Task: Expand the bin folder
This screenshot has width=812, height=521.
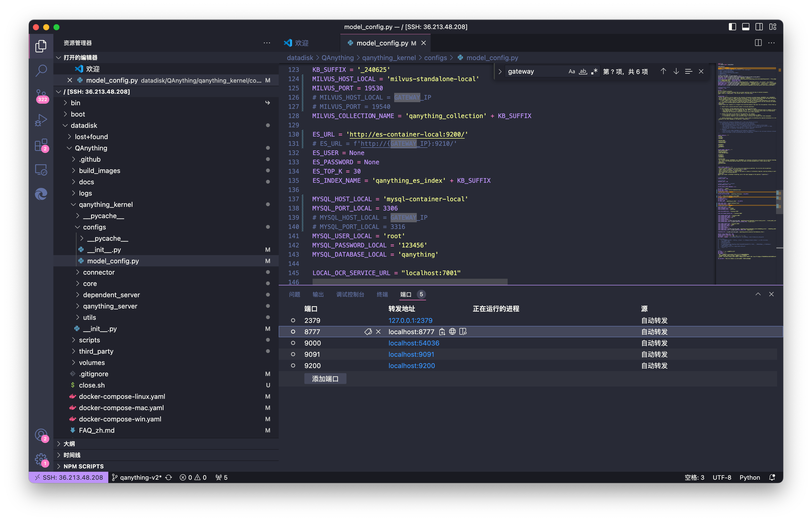Action: point(65,103)
